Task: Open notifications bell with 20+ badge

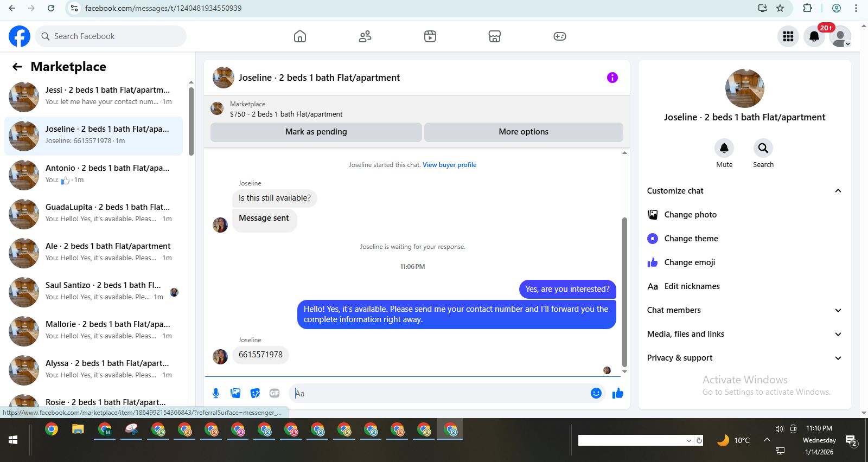Action: click(814, 36)
